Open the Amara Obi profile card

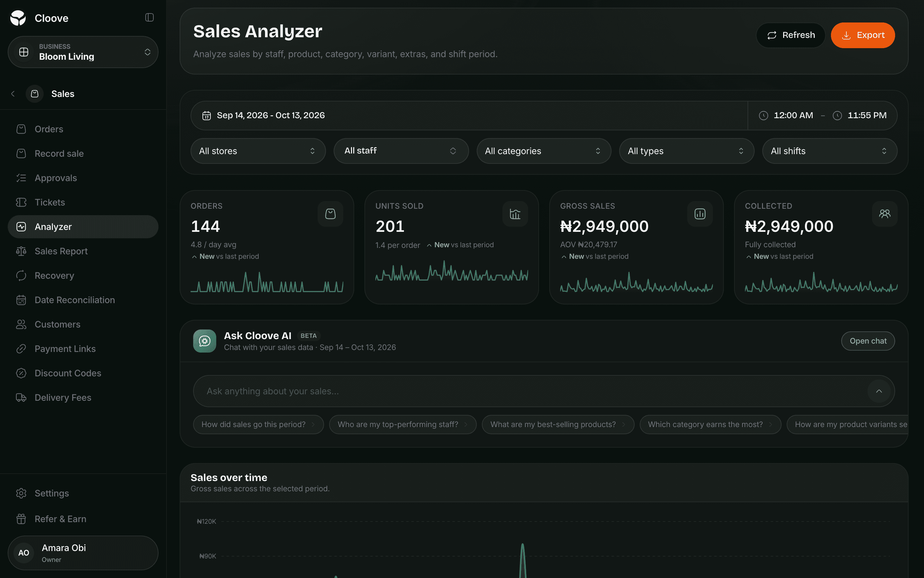83,553
